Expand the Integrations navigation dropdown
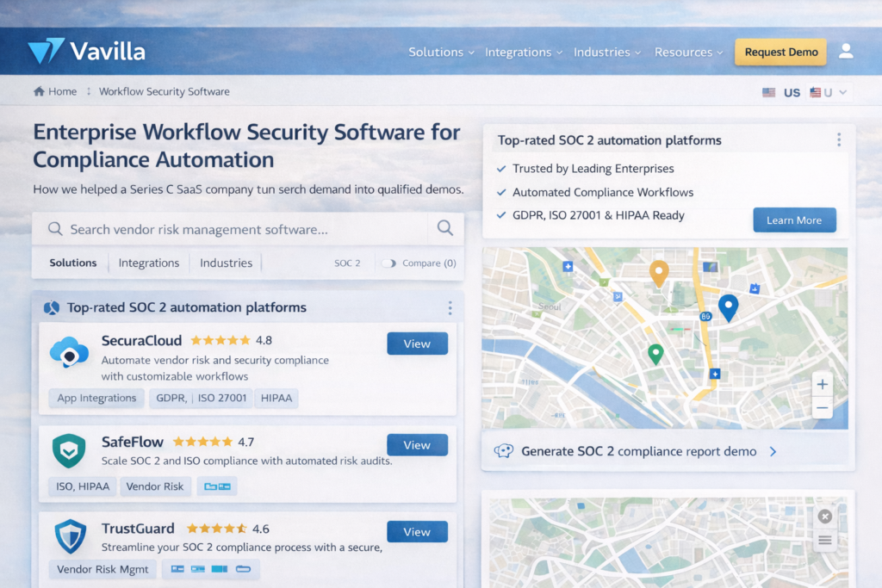Viewport: 882px width, 588px height. click(x=523, y=52)
